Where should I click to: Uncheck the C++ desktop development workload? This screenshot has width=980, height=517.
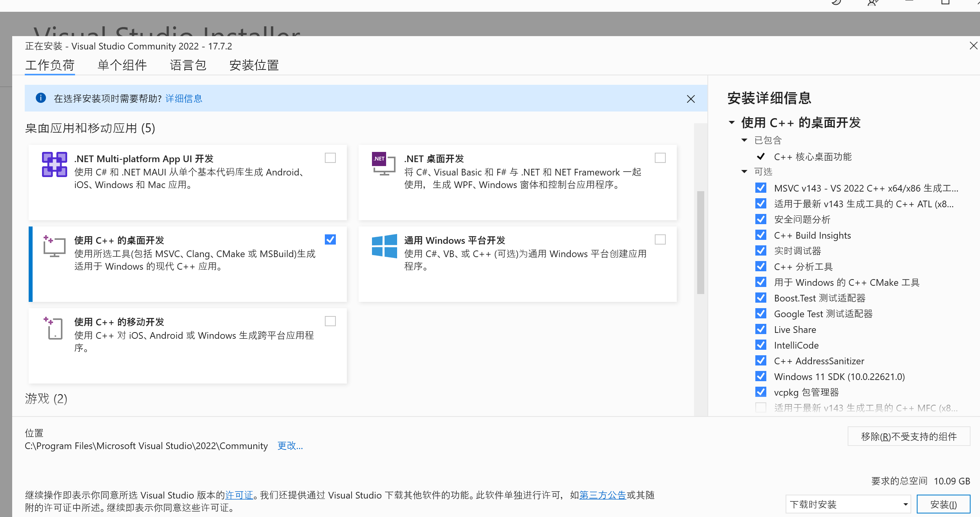330,239
